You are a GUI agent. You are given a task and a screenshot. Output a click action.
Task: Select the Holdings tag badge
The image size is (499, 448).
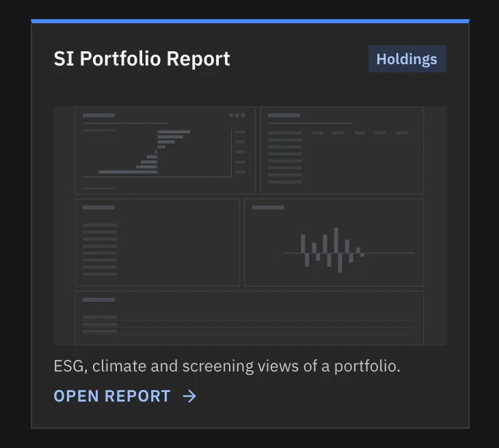coord(407,59)
